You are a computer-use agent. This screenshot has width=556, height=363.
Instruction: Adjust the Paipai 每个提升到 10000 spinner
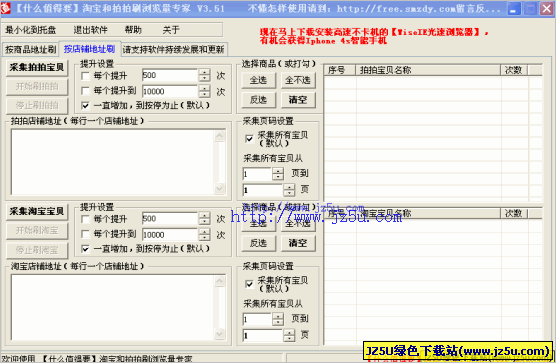pyautogui.click(x=204, y=91)
